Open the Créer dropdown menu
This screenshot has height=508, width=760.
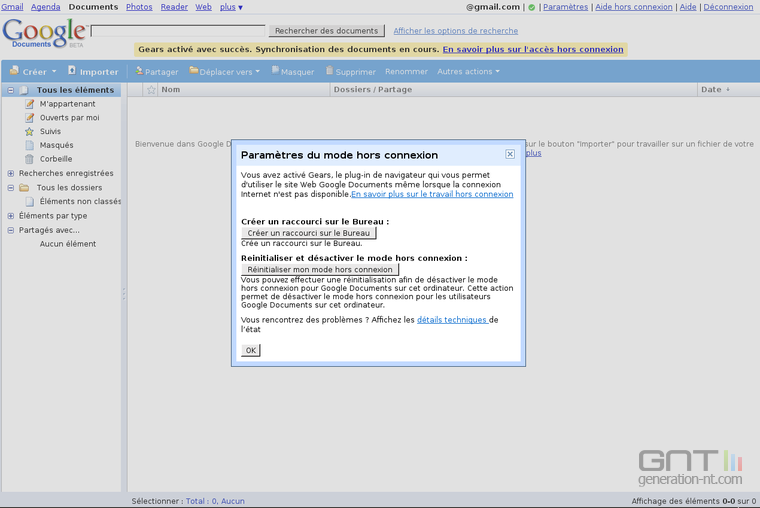click(x=33, y=71)
